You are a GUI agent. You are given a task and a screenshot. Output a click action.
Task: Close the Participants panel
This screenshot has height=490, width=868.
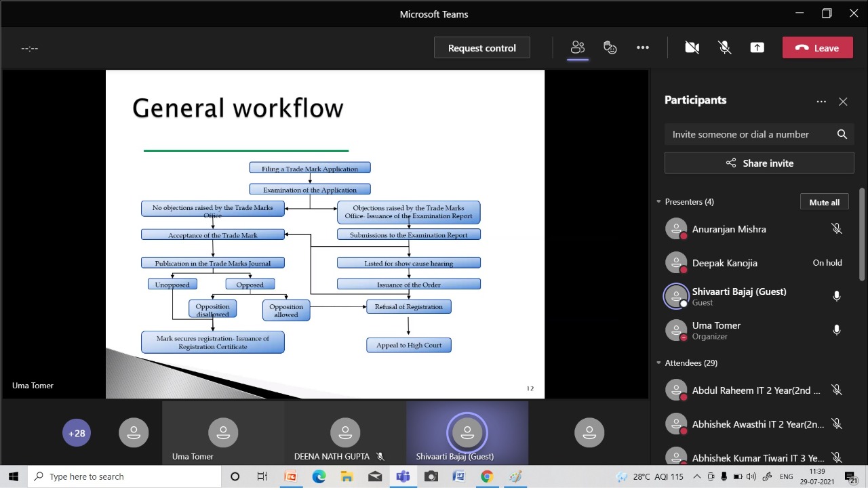tap(843, 102)
